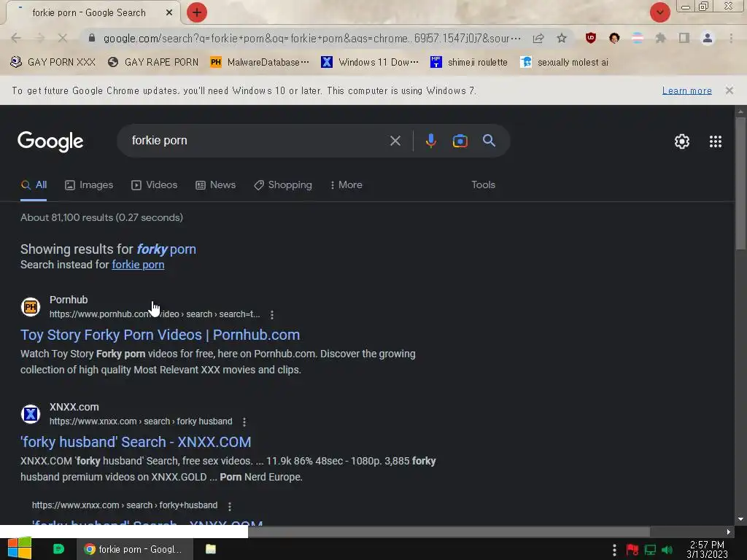View site information via the lock icon
This screenshot has width=747, height=560.
[92, 38]
